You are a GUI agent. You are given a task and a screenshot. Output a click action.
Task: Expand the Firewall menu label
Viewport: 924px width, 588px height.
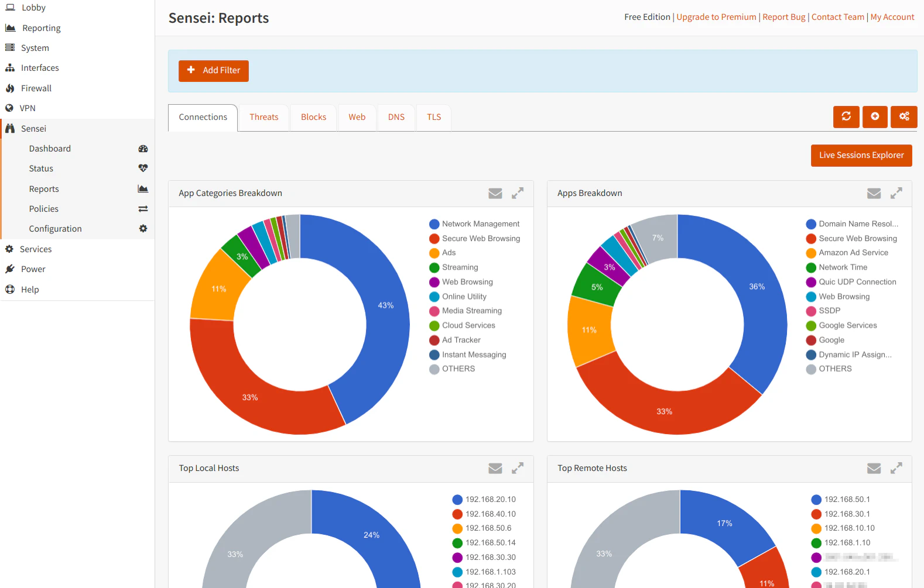click(x=36, y=88)
